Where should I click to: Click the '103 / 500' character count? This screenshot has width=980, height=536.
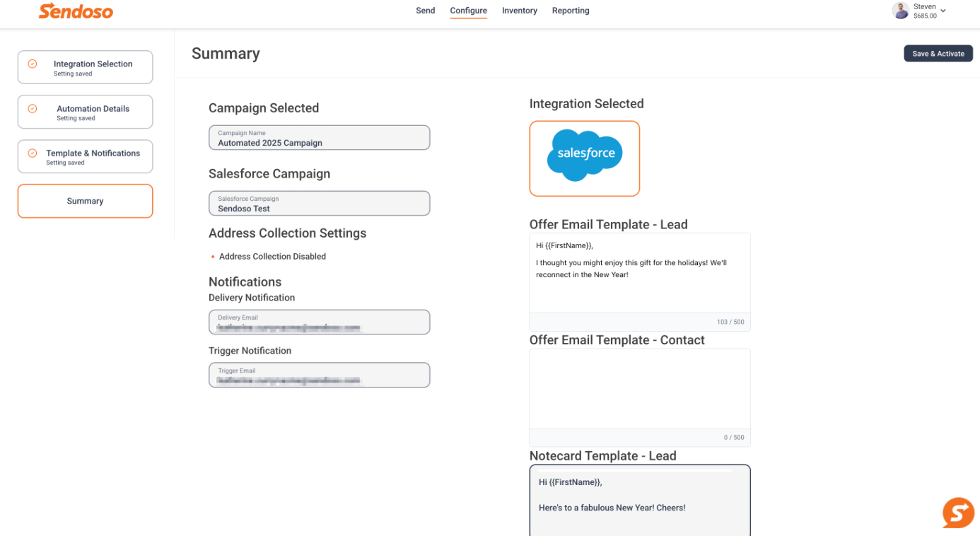[730, 322]
